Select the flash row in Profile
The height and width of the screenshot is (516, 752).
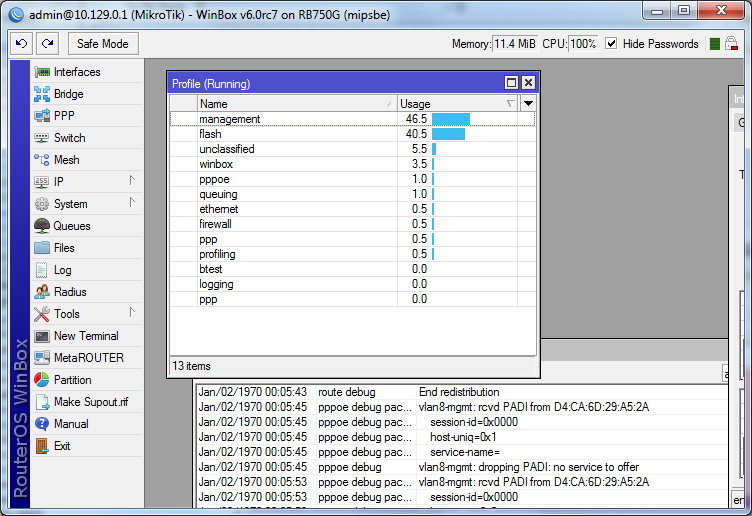(x=352, y=134)
